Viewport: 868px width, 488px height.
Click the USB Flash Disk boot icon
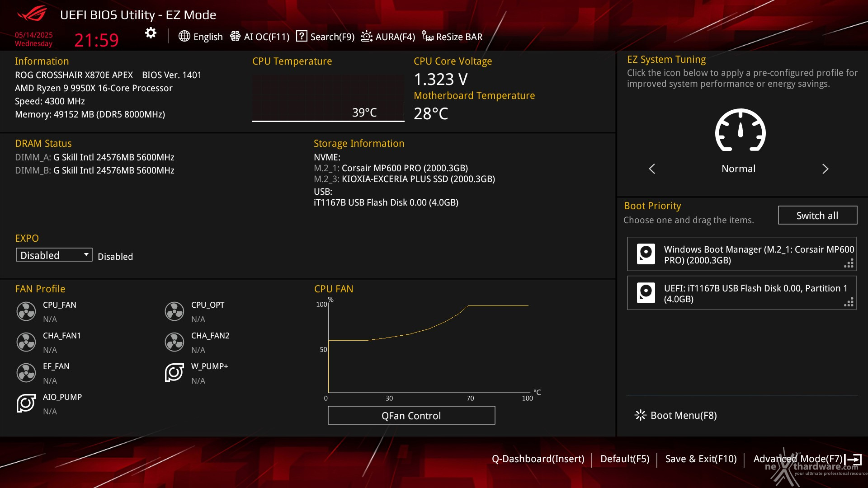(x=646, y=293)
